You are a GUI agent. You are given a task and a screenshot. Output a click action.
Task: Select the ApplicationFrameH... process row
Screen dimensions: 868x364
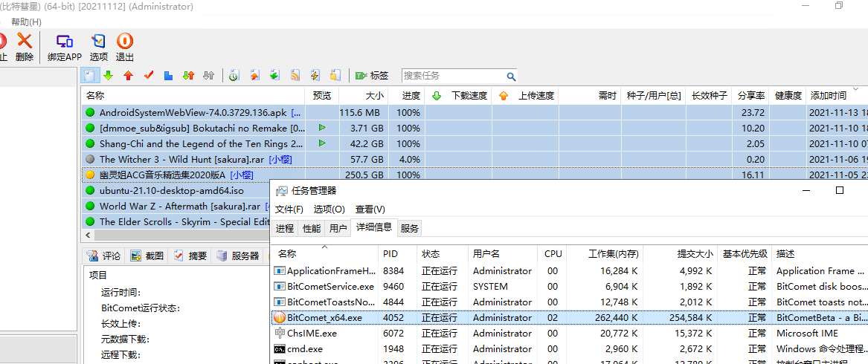[x=570, y=271]
